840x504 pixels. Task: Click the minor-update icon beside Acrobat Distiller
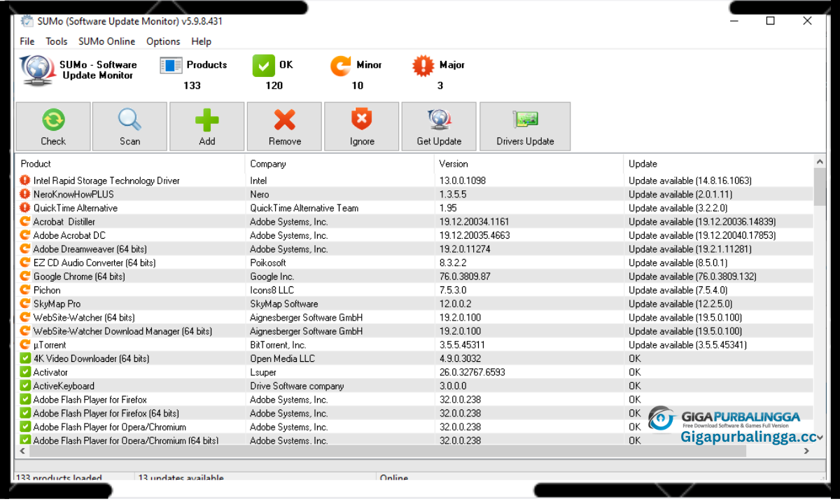point(25,221)
